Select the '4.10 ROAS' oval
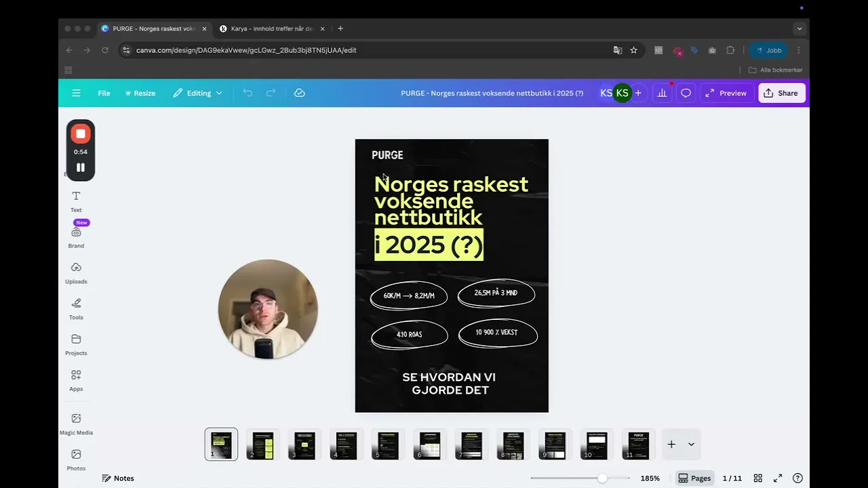Image resolution: width=868 pixels, height=488 pixels. pos(410,334)
